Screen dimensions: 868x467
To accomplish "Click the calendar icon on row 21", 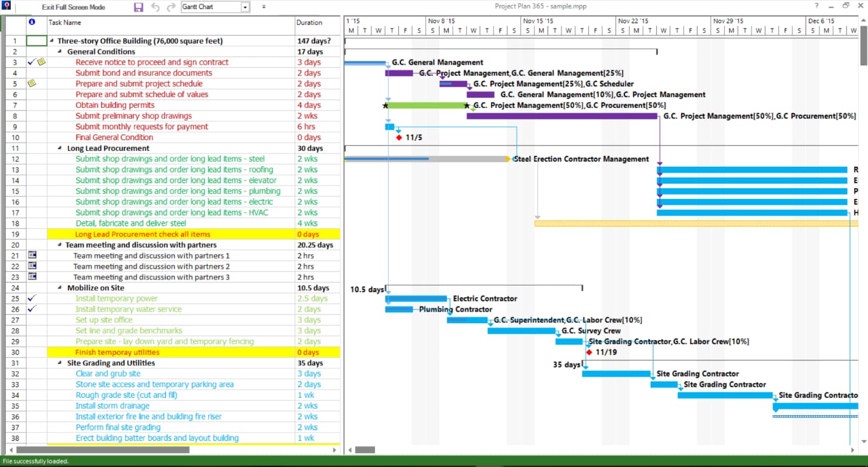I will pos(32,255).
